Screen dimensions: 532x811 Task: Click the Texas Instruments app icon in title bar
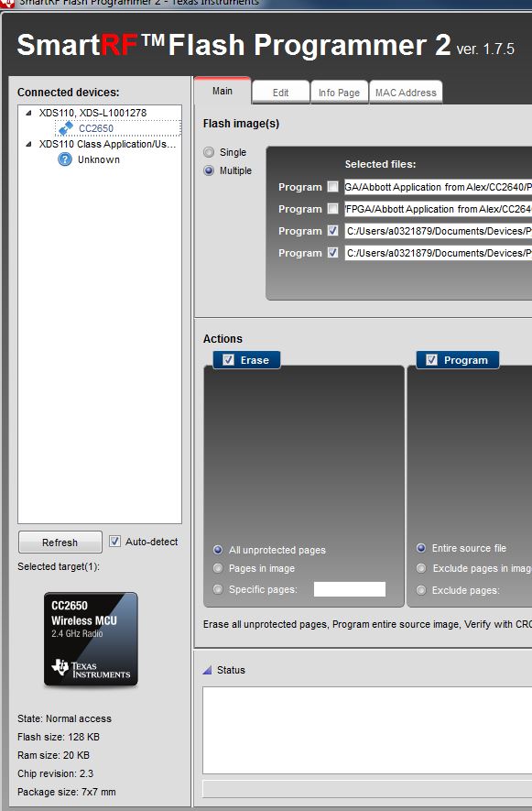coord(7,3)
